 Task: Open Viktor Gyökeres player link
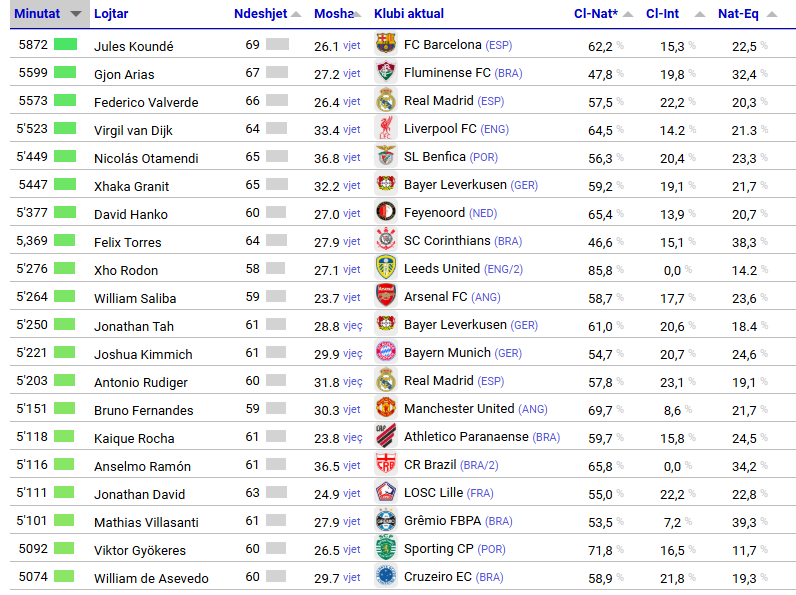click(x=138, y=550)
